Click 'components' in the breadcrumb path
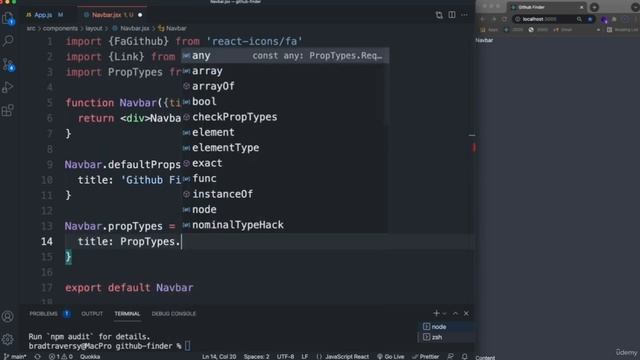The width and height of the screenshot is (640, 360). (x=60, y=29)
